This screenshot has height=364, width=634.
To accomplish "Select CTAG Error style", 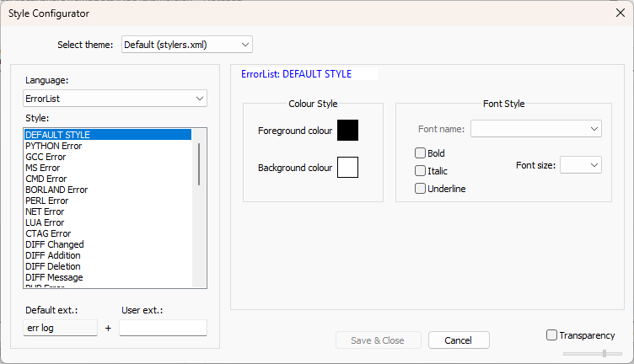I will pyautogui.click(x=108, y=233).
